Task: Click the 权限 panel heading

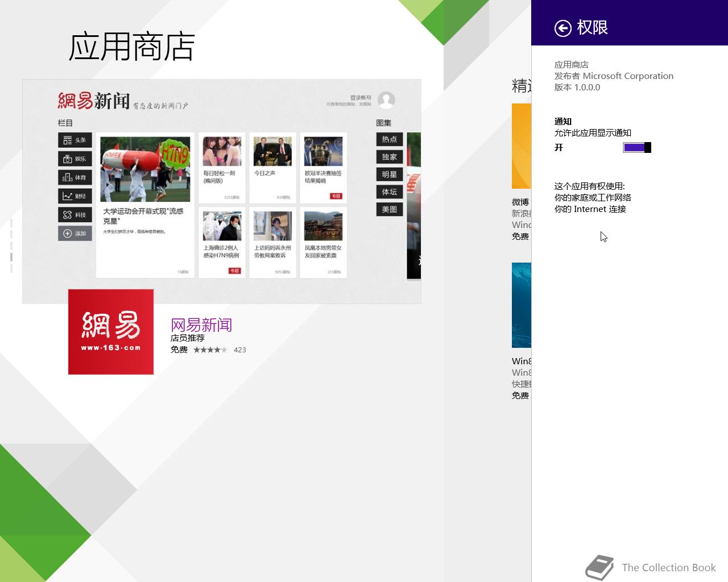Action: point(592,27)
